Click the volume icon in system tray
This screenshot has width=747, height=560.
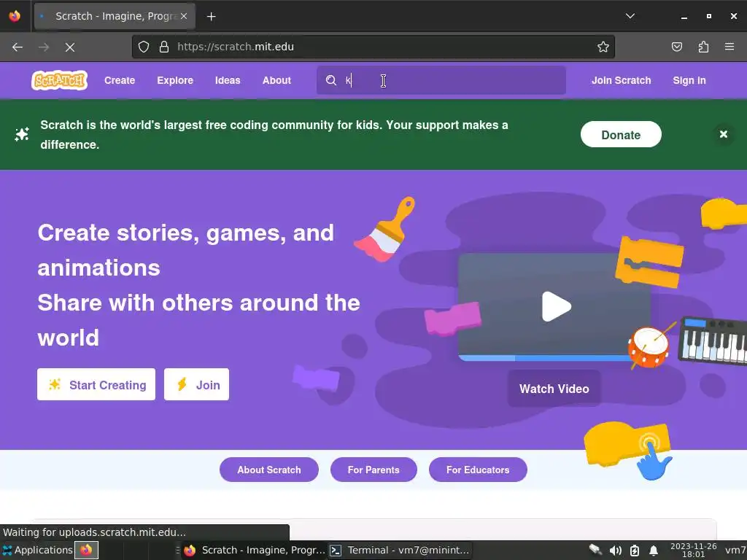click(616, 551)
